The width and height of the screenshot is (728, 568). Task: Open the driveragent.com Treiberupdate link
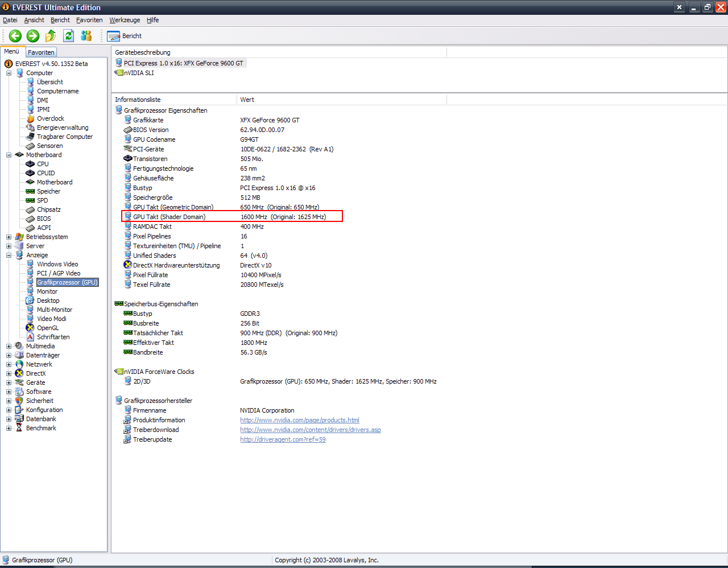pyautogui.click(x=283, y=439)
